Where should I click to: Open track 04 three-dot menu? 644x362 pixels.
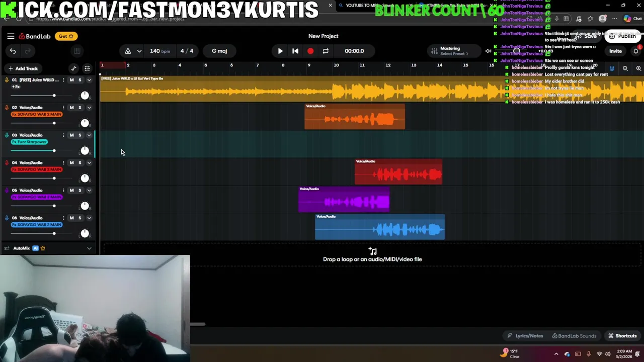tap(63, 163)
